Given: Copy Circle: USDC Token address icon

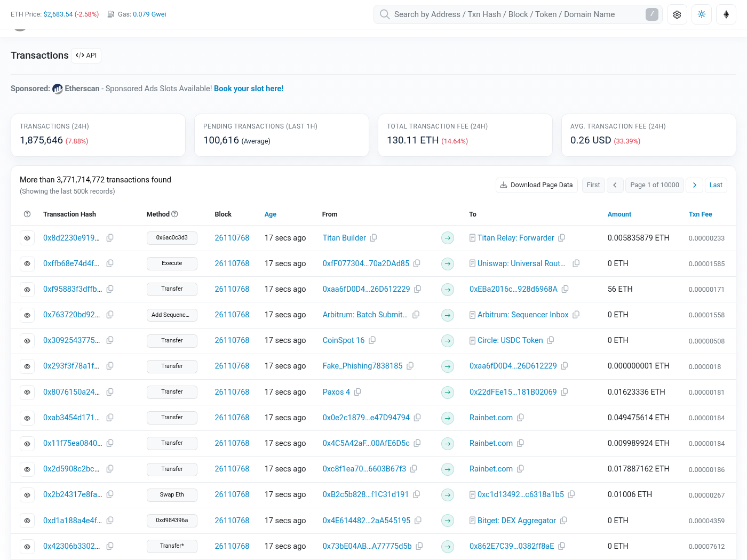Looking at the screenshot, I should tap(551, 340).
